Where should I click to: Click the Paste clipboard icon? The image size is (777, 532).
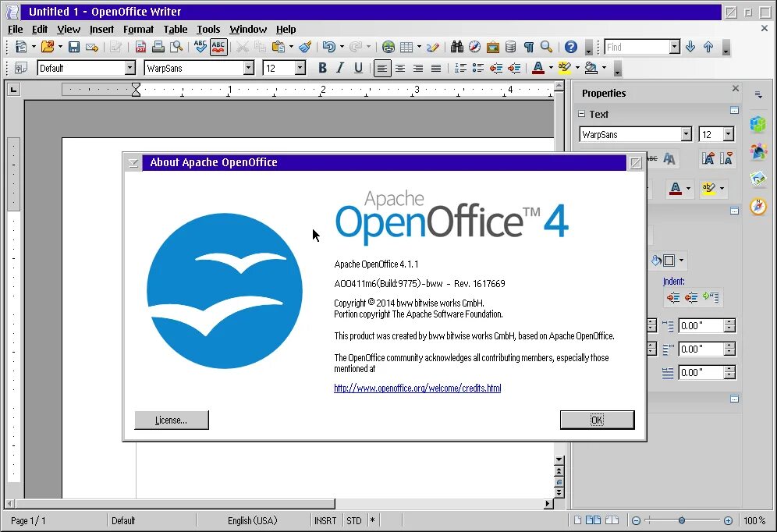pos(279,47)
